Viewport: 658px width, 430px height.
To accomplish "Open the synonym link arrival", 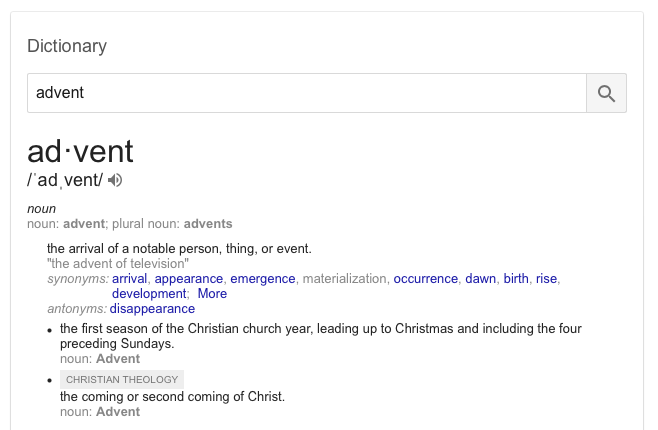I will click(129, 279).
